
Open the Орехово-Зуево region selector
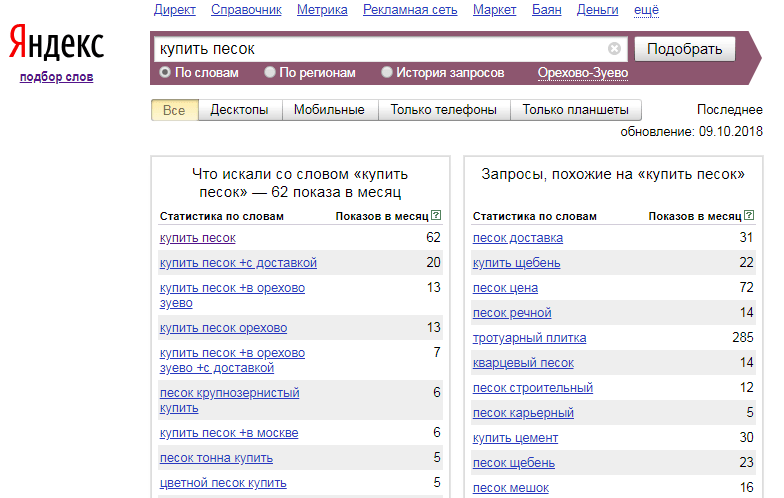coord(582,73)
